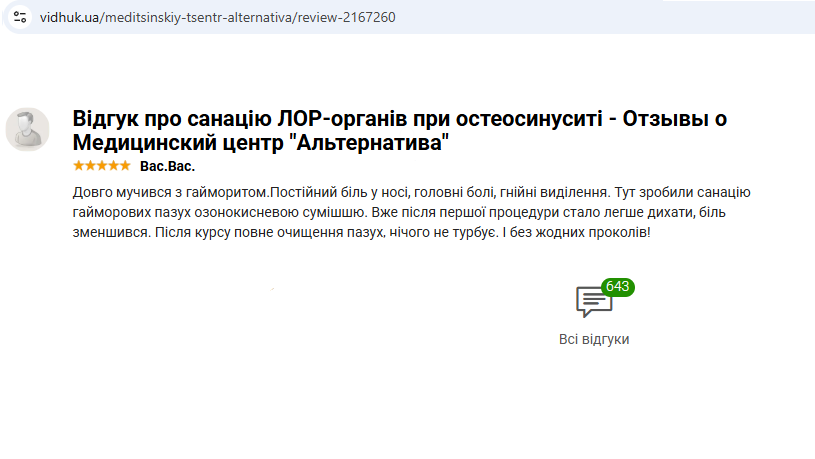
Task: Open the "Всі відгуки" link
Action: click(x=594, y=339)
